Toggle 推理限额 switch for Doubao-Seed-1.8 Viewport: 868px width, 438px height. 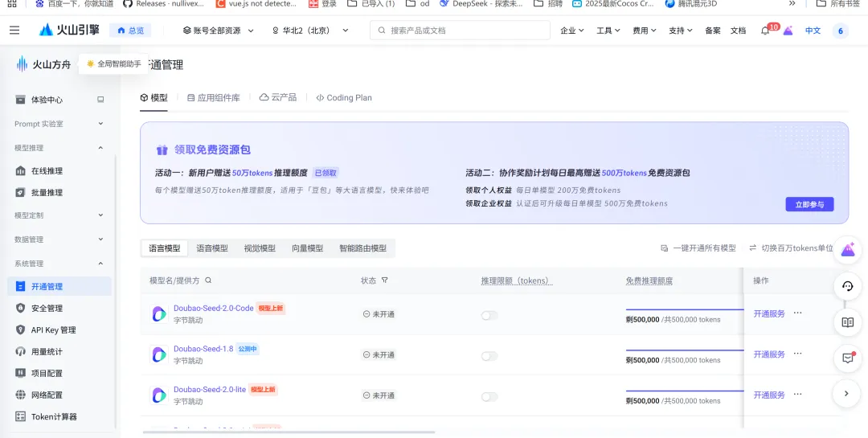[x=489, y=356]
